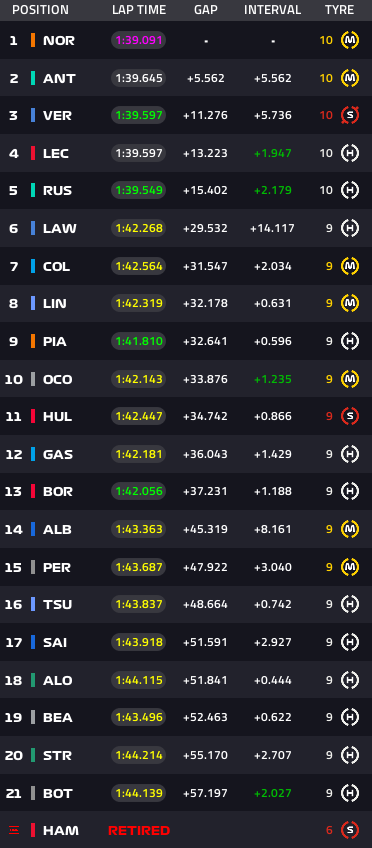Click Hamilton's soft tyre icon

(x=350, y=830)
